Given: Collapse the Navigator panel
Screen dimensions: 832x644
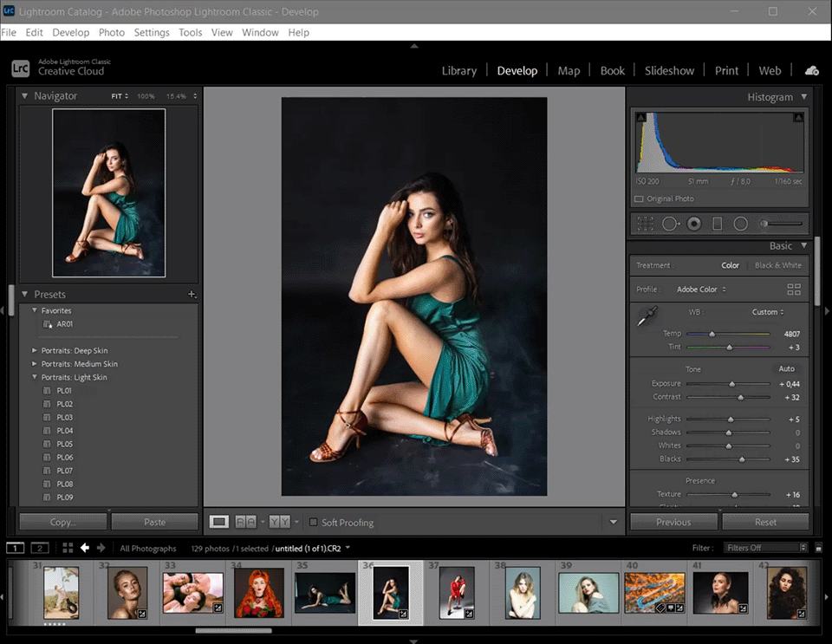Looking at the screenshot, I should click(x=24, y=96).
